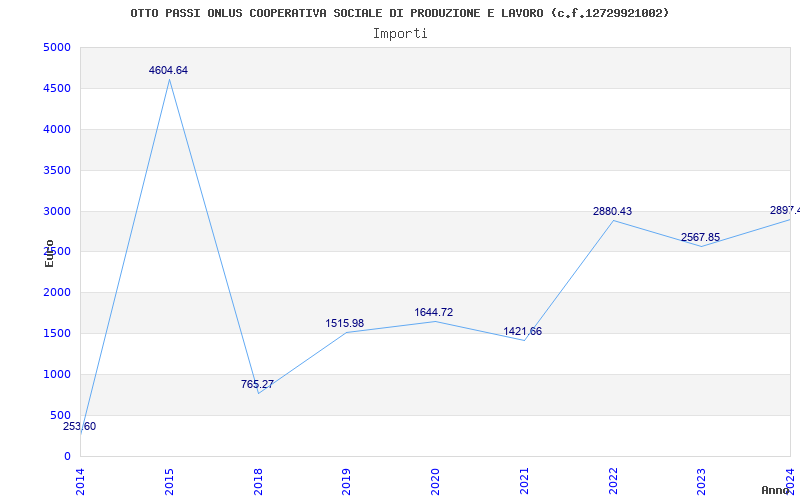This screenshot has width=800, height=500.
Task: Click the Importi subtitle
Action: [400, 34]
